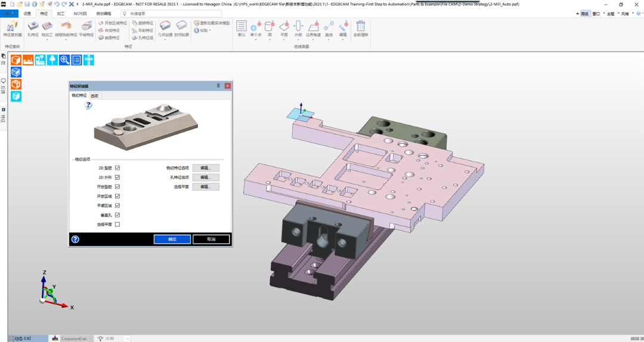The image size is (644, 342).
Task: Open the NC代码 ribbon tab
Action: tap(80, 14)
